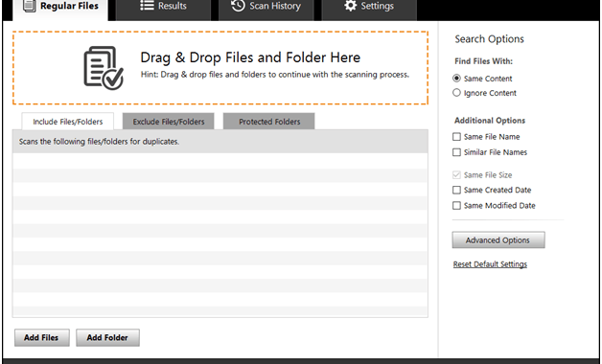This screenshot has height=364, width=602.
Task: Click the Scan History clock icon
Action: 238,6
